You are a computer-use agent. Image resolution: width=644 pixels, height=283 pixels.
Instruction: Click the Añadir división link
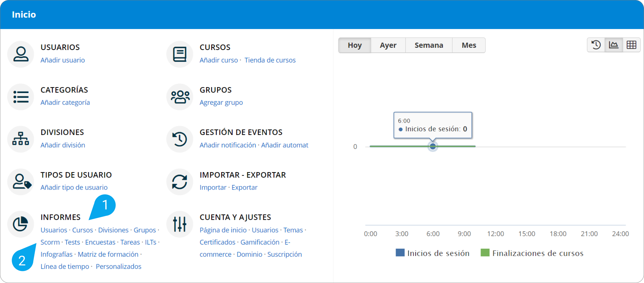point(63,145)
